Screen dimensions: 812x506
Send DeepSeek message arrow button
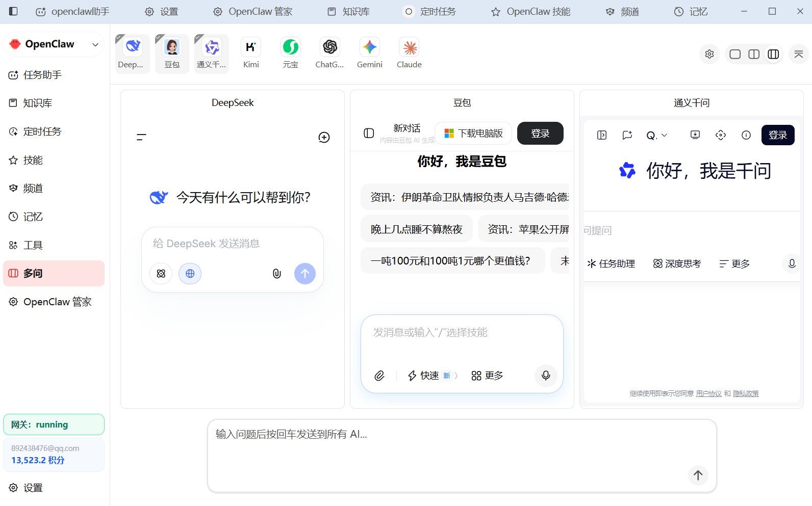(x=305, y=274)
